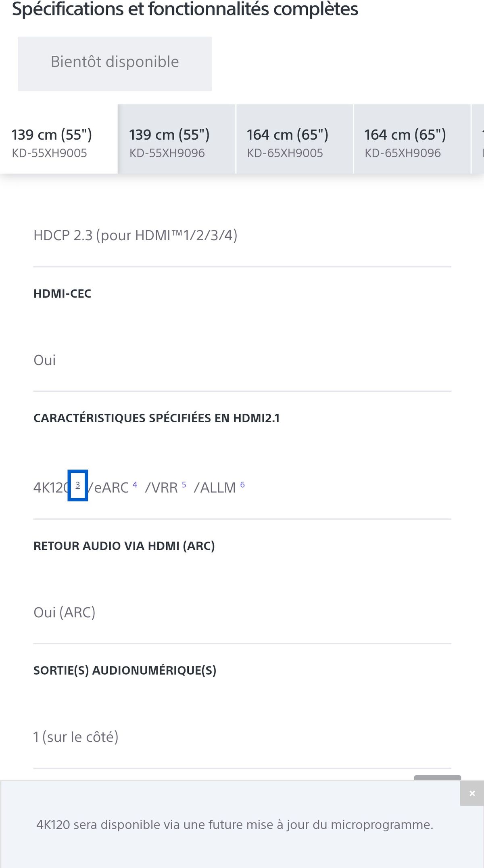Open footnote 5 beside VRR
Viewport: 484px width, 868px height.
184,484
